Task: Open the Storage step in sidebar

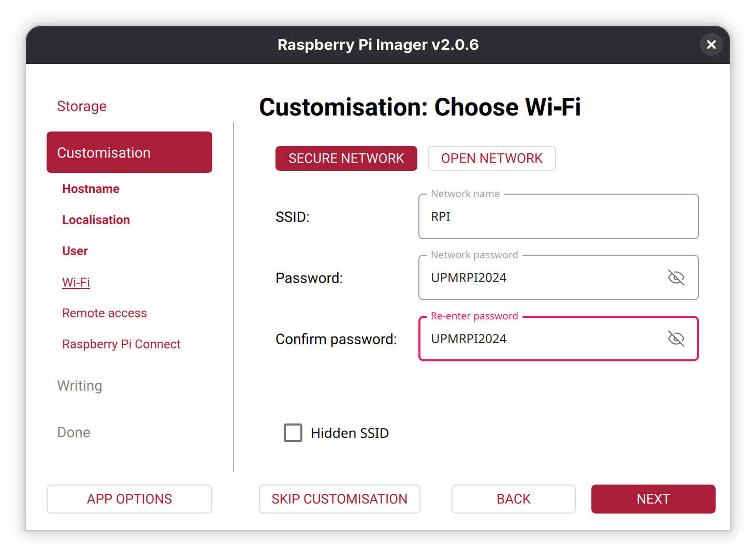Action: (82, 106)
